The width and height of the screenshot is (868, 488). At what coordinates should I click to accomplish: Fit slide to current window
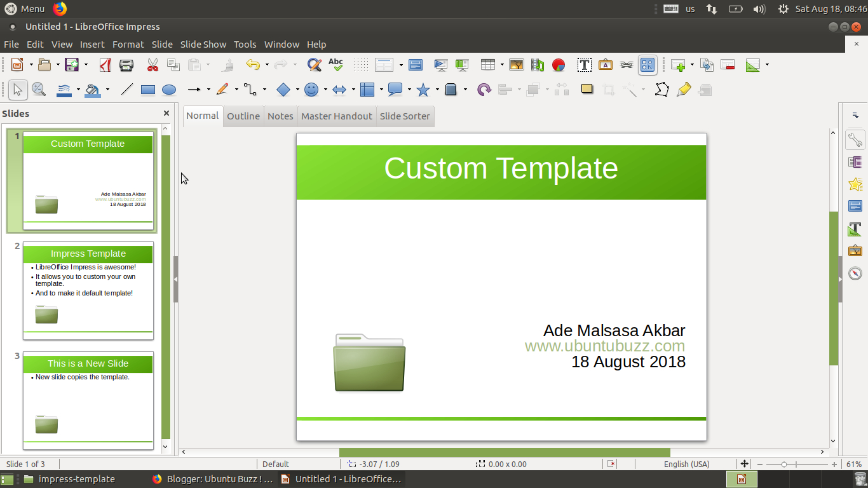(744, 464)
